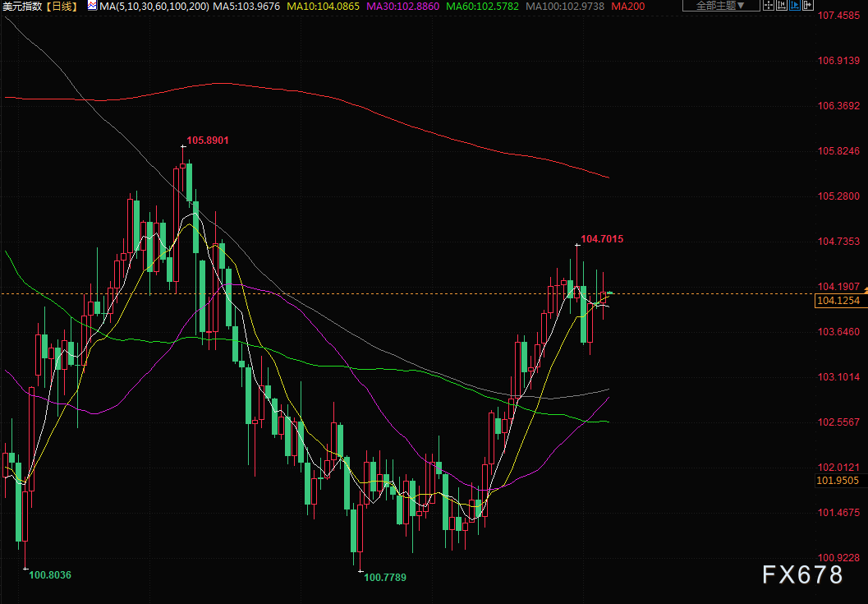Click the blue-highlighted chart play icon

[x=794, y=6]
